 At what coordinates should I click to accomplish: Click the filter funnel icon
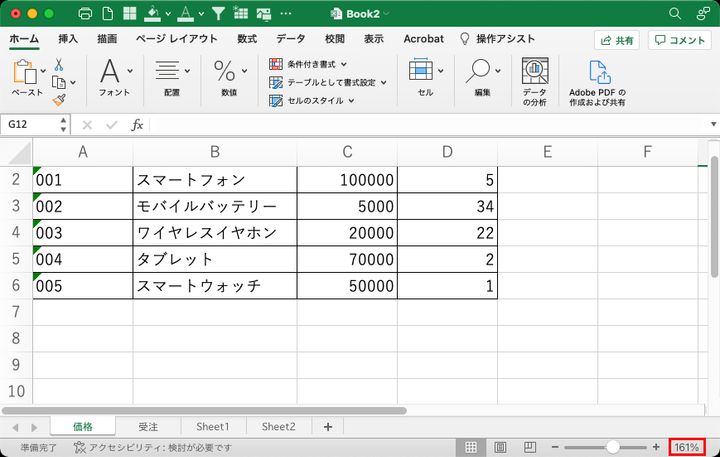pos(218,14)
